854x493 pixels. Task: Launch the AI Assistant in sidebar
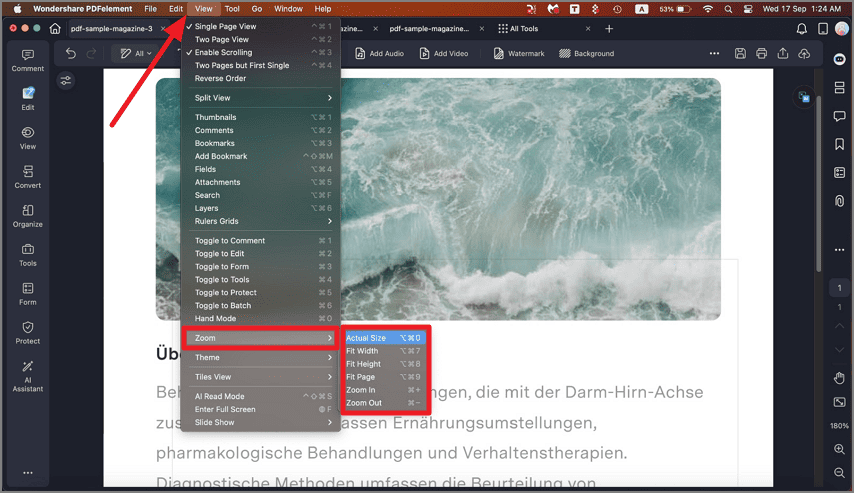(28, 376)
